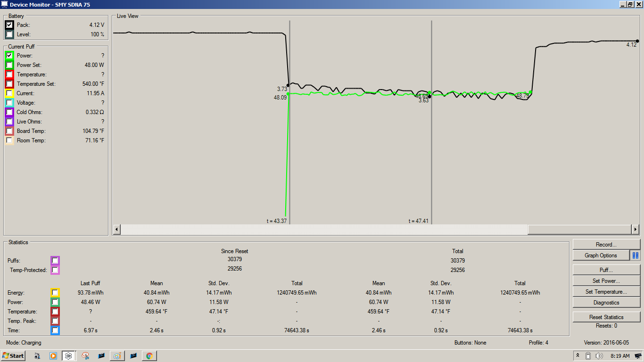The height and width of the screenshot is (362, 644).
Task: Open the Set Power dialog
Action: [x=606, y=281]
